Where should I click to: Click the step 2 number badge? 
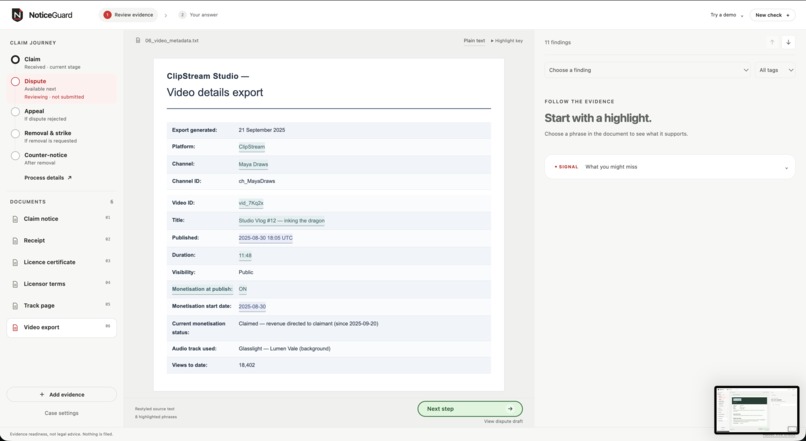coord(182,15)
